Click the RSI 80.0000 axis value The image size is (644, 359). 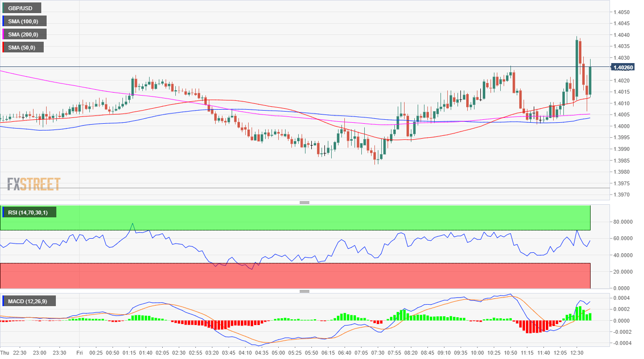[623, 222]
